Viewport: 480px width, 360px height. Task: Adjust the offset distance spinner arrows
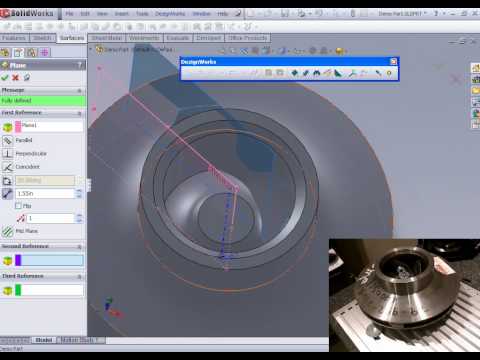[x=79, y=194]
